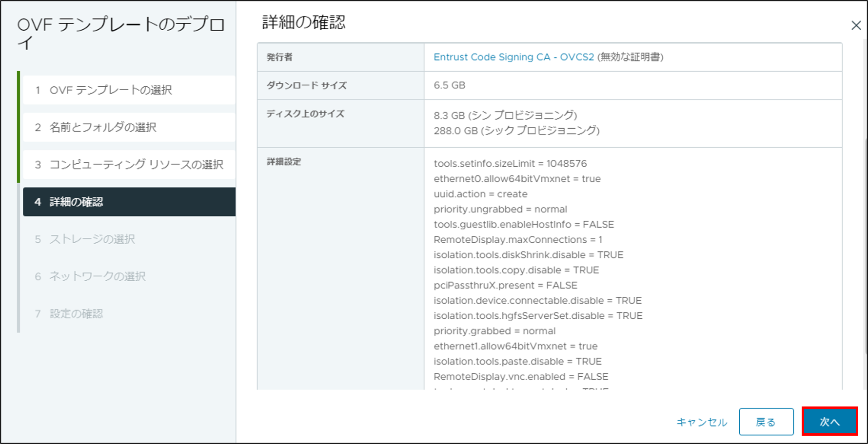Open the Entrust Code Signing CA - OVCS2 link
The height and width of the screenshot is (444, 868).
(x=514, y=57)
